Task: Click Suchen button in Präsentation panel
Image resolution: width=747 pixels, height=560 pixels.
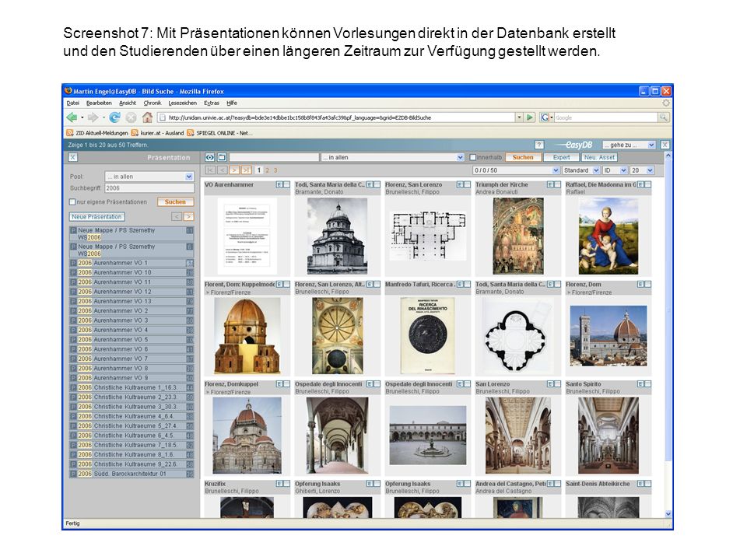Action: (175, 202)
